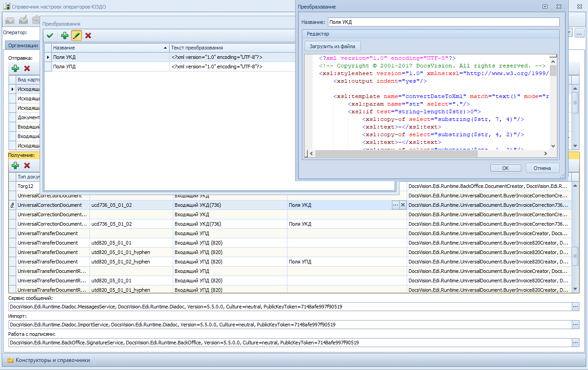Click Поля УПД cell in Получение table
This screenshot has height=370, width=588.
pyautogui.click(x=347, y=262)
